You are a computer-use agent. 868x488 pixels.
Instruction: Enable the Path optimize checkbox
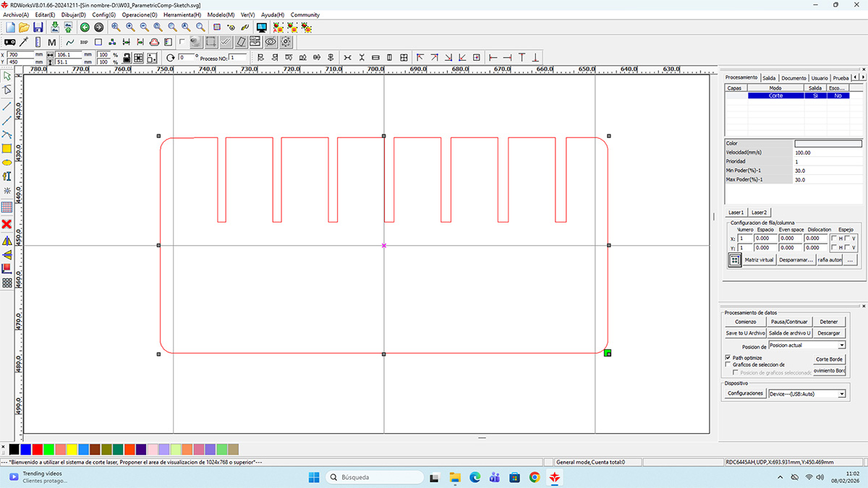[728, 357]
